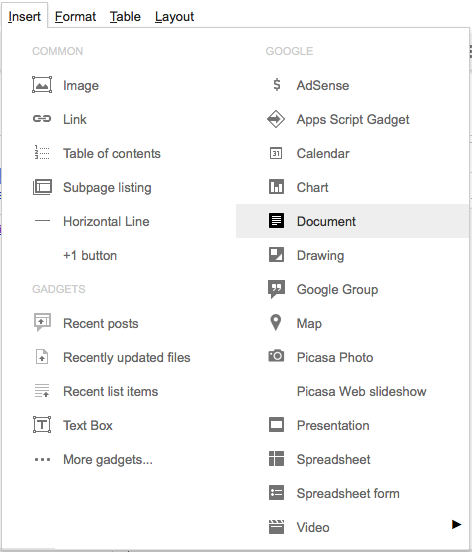472x552 pixels.
Task: Select the Drawing label
Action: click(320, 256)
